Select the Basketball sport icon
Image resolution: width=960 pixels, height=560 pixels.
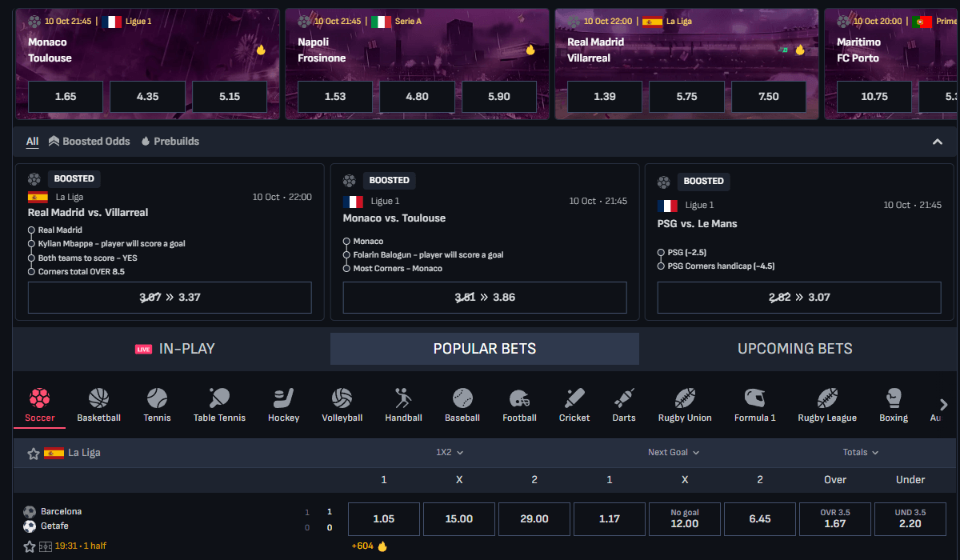tap(98, 398)
